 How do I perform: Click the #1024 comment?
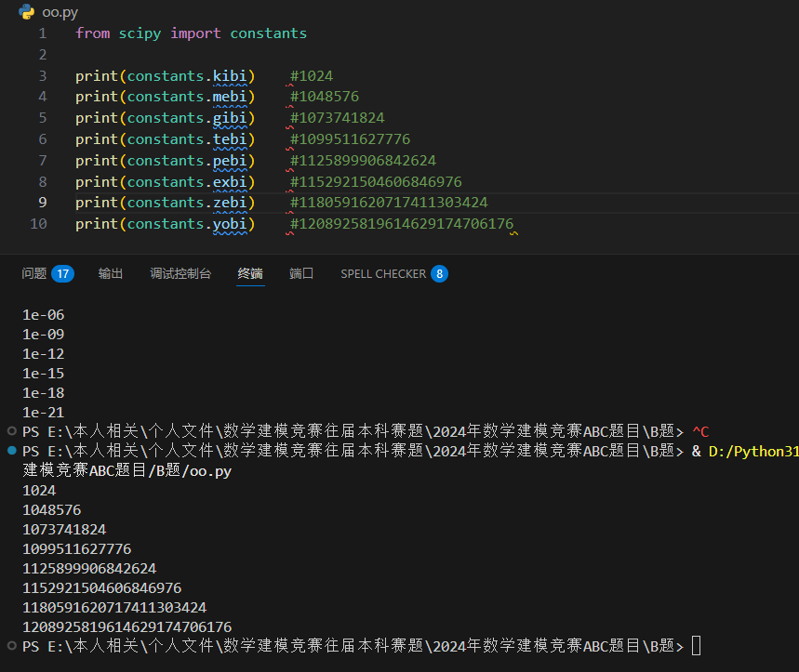point(312,76)
